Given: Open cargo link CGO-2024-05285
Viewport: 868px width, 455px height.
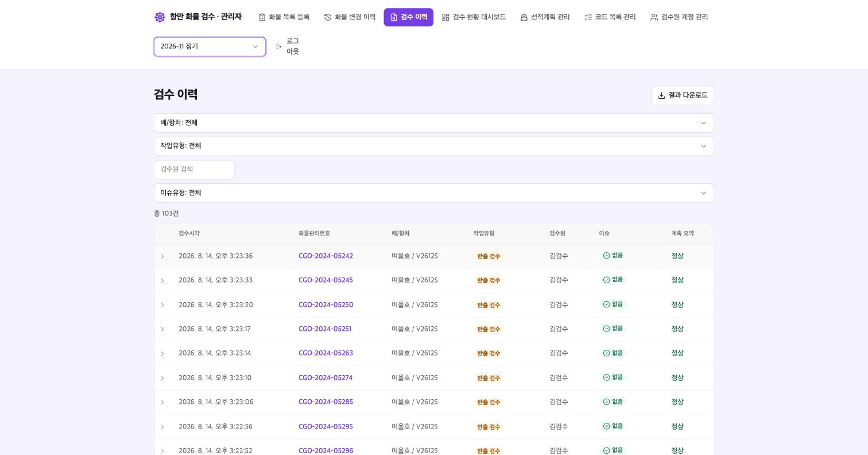Looking at the screenshot, I should pyautogui.click(x=325, y=402).
